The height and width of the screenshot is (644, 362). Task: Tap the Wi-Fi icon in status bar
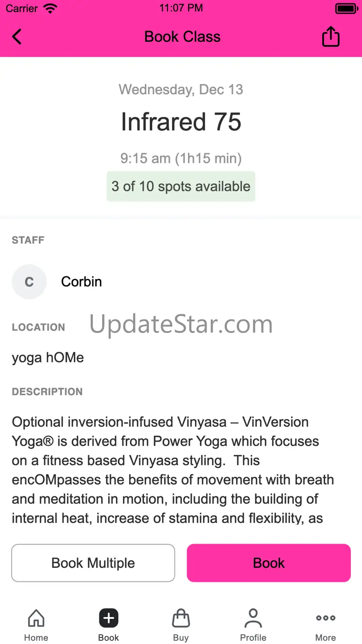click(50, 8)
